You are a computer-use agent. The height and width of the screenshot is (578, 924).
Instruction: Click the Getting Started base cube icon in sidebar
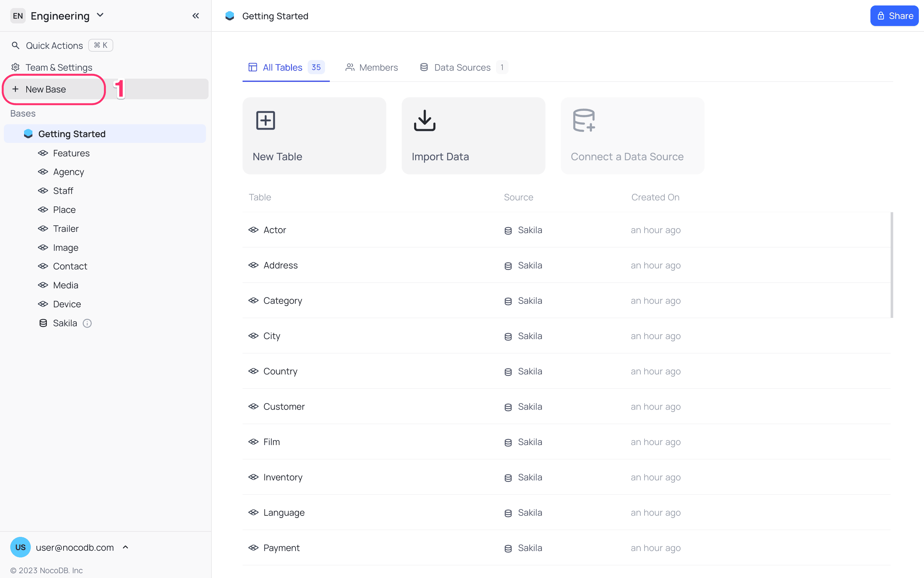tap(28, 134)
